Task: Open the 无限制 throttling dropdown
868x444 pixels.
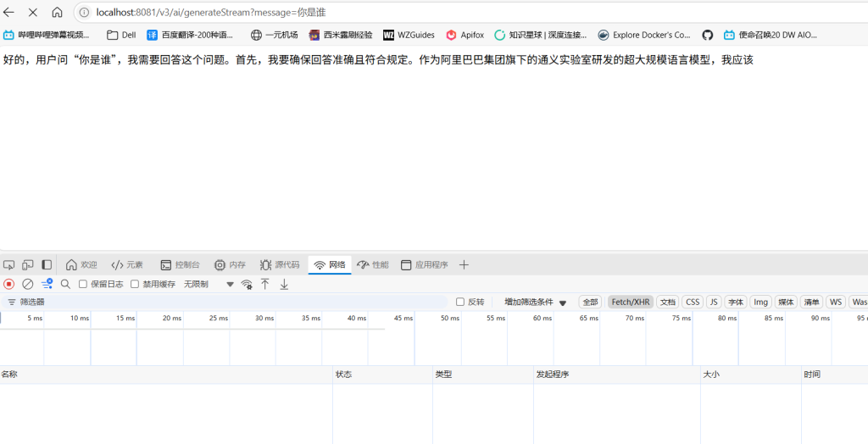Action: pos(209,285)
